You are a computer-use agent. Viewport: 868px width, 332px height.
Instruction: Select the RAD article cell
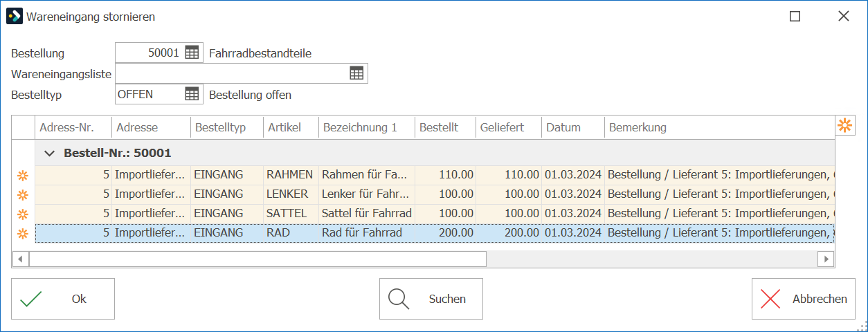(291, 233)
